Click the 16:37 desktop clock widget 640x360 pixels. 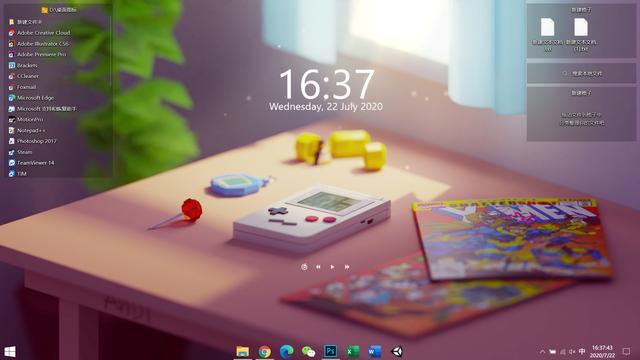coord(327,84)
